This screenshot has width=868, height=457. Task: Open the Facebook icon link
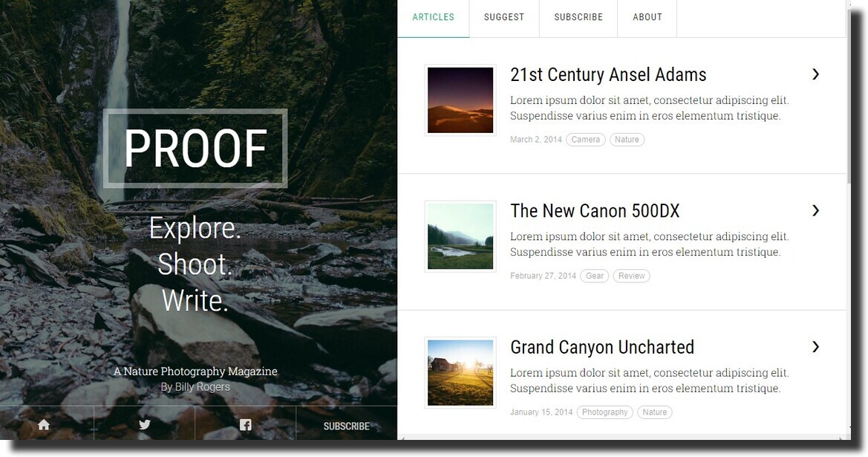click(x=246, y=425)
